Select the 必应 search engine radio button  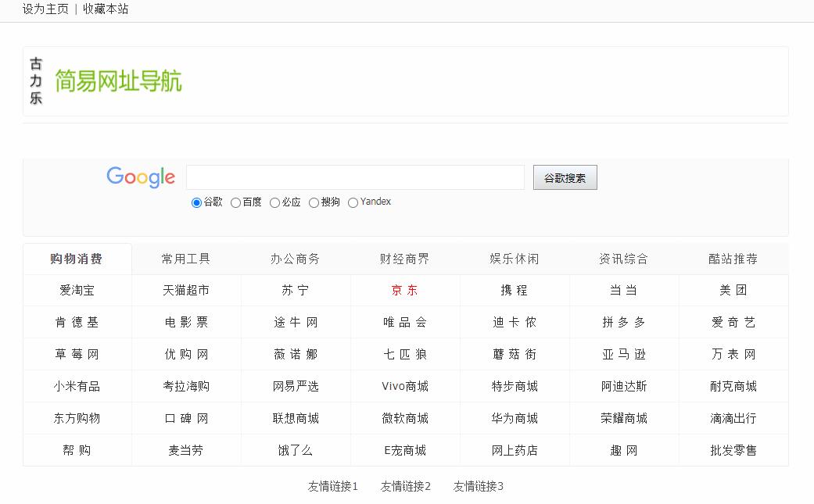point(274,202)
